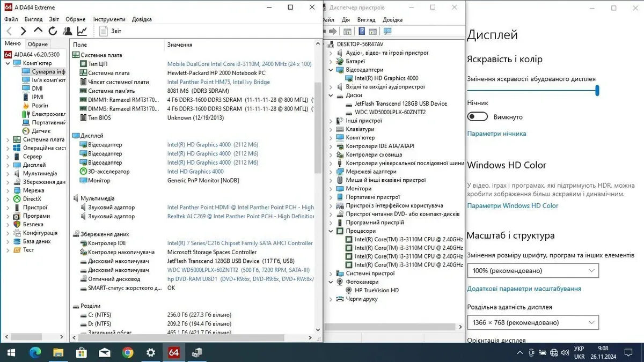The width and height of the screenshot is (644, 362).
Task: Click the blue help icon in Device Manager
Action: point(362,32)
